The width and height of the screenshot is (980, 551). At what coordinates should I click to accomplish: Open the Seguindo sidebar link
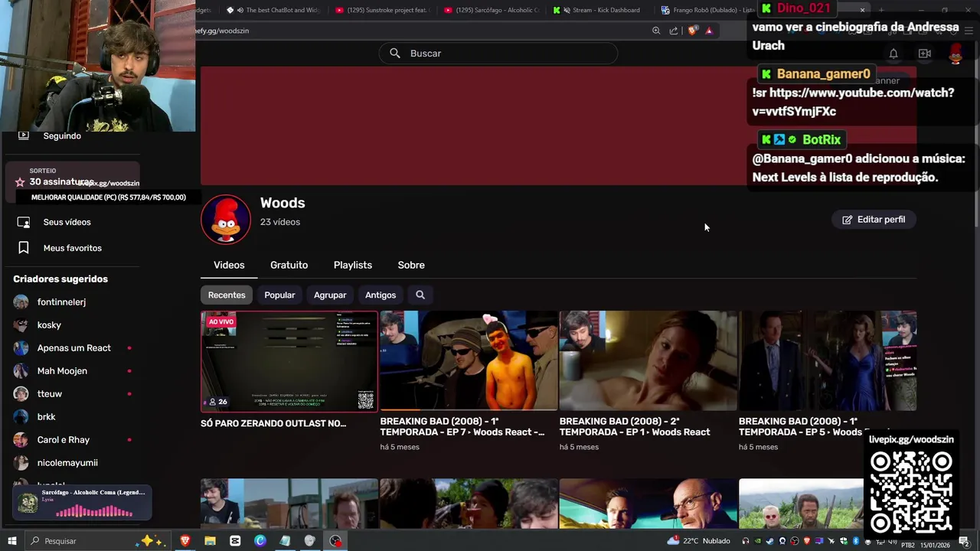(x=62, y=135)
